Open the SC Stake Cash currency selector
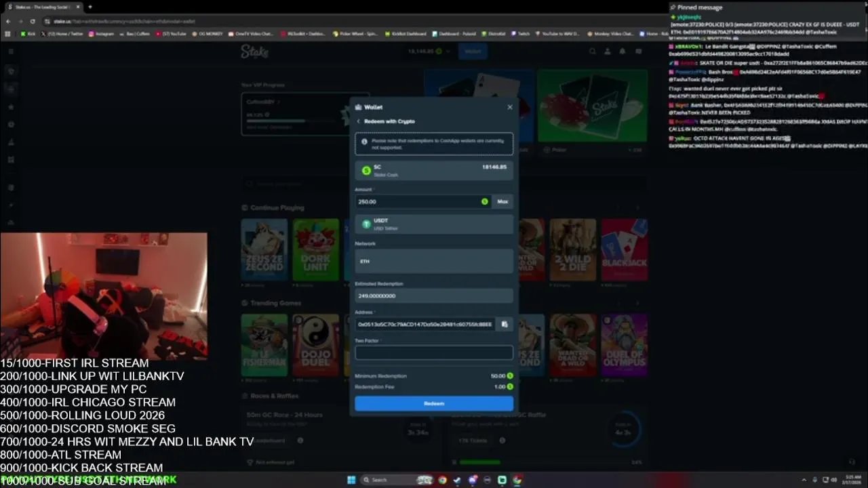868x488 pixels. [434, 171]
